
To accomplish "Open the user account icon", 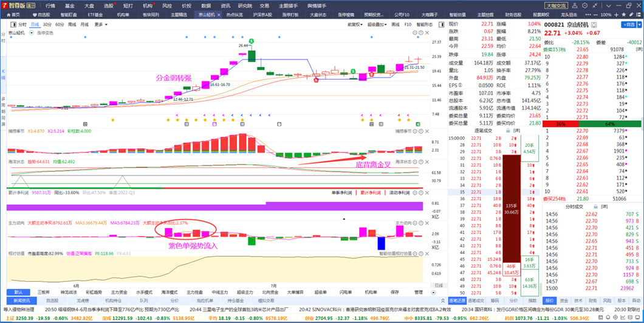I will 574,5.
